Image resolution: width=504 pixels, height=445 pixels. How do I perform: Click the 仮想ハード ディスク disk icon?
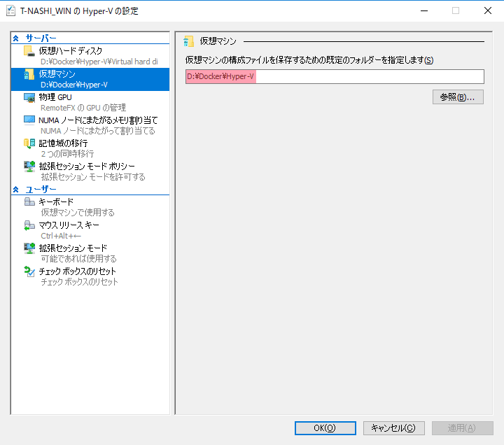[x=29, y=51]
